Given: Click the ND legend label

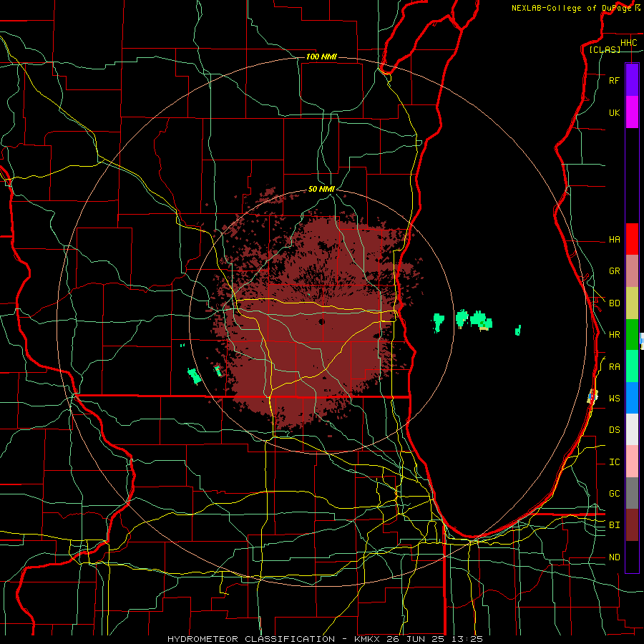Looking at the screenshot, I should 614,557.
